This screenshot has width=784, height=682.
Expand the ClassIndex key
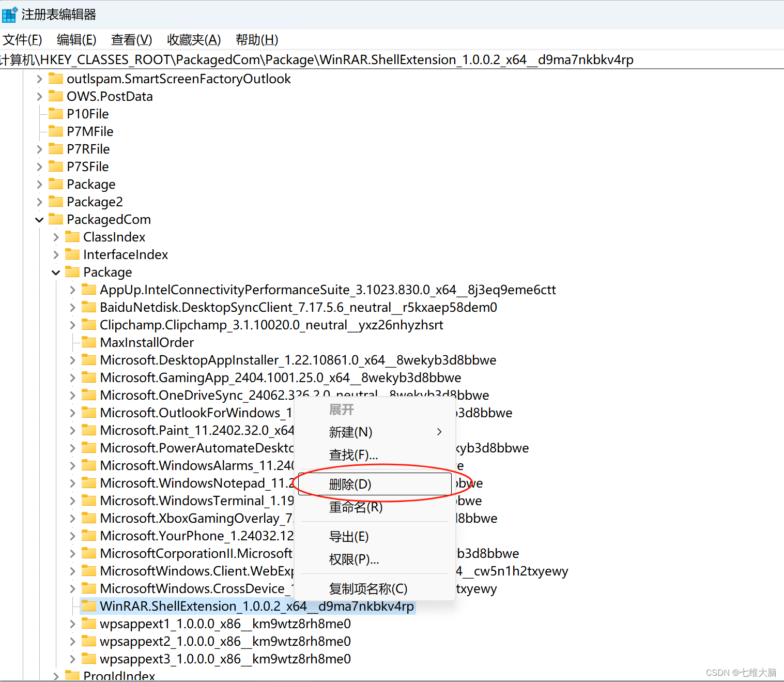56,237
